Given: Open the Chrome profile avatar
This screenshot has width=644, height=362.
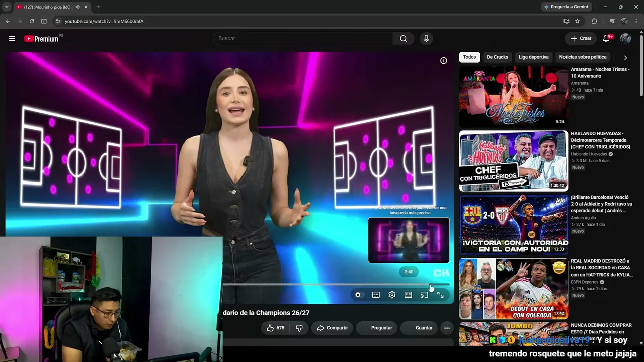Looking at the screenshot, I should [x=624, y=21].
